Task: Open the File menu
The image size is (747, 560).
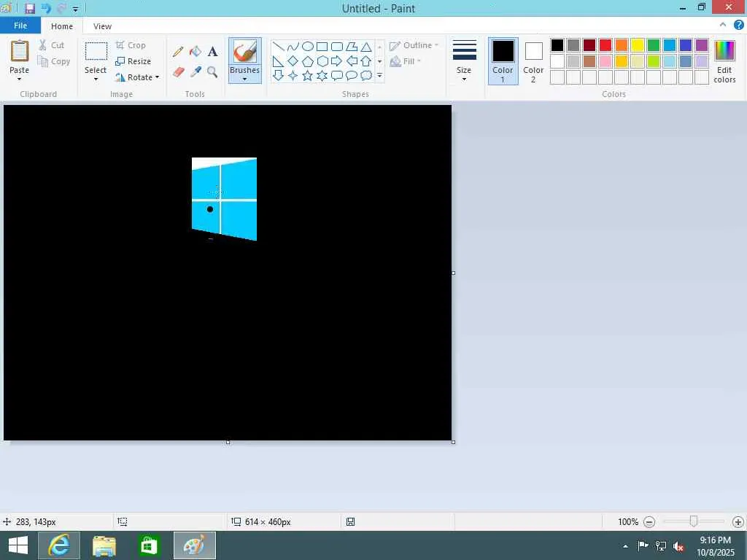Action: pyautogui.click(x=20, y=26)
